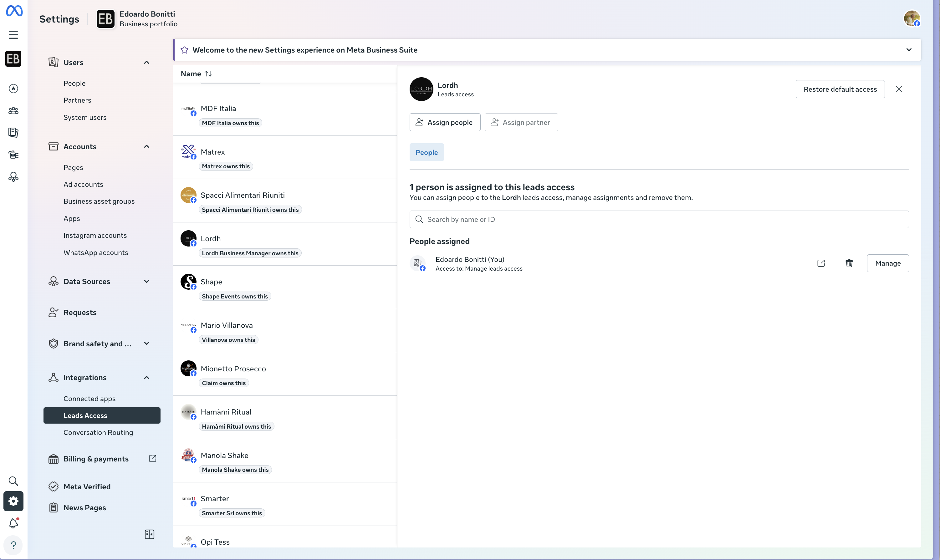Click Restore default access button
Screen dimensions: 940x560
point(840,89)
